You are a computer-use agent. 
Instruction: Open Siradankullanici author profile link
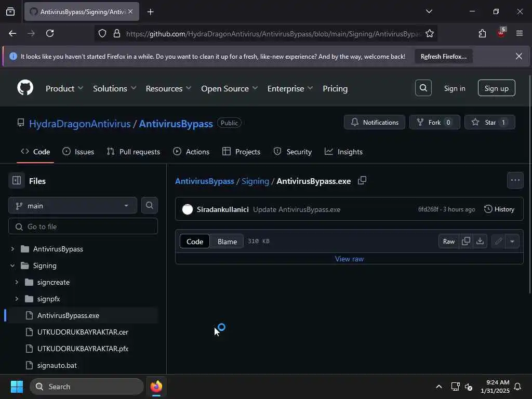(x=222, y=209)
